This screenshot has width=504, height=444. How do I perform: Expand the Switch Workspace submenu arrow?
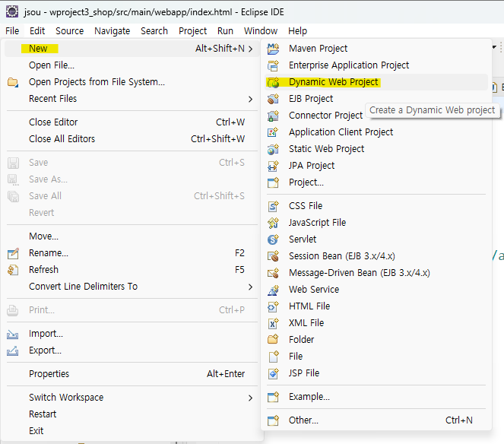point(250,398)
